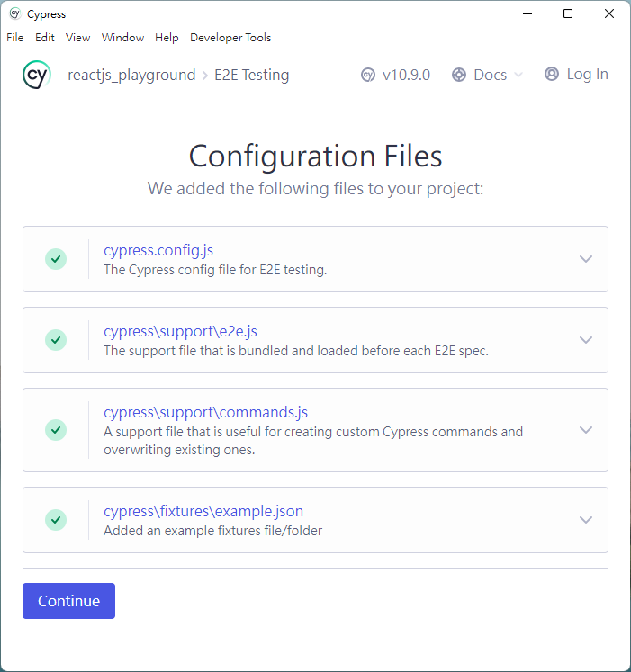
Task: Click the Cypress logo in the header
Action: click(37, 75)
